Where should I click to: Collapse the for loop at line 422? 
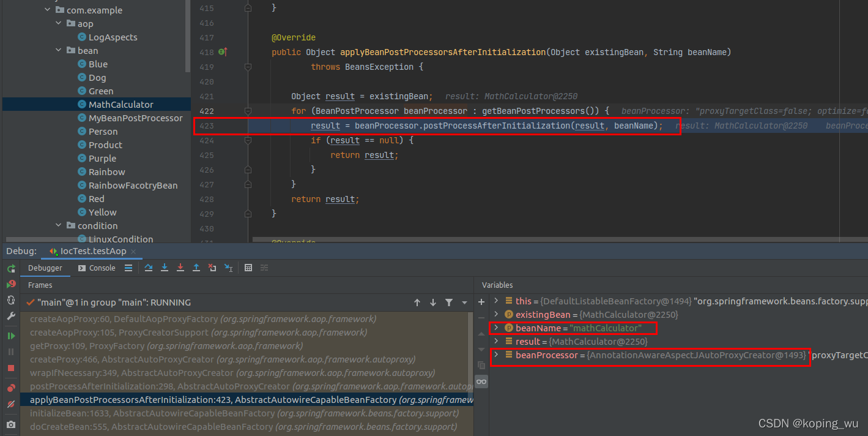pyautogui.click(x=248, y=111)
